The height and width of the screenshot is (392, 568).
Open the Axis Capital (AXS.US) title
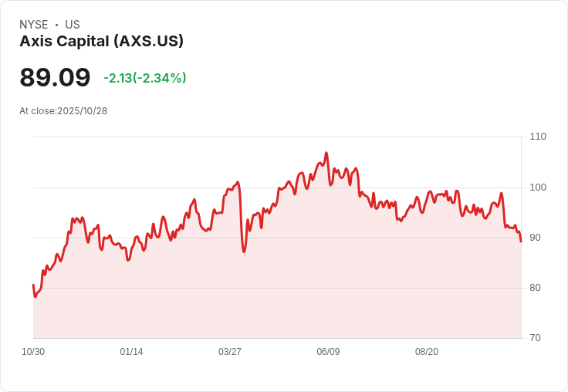coord(101,42)
